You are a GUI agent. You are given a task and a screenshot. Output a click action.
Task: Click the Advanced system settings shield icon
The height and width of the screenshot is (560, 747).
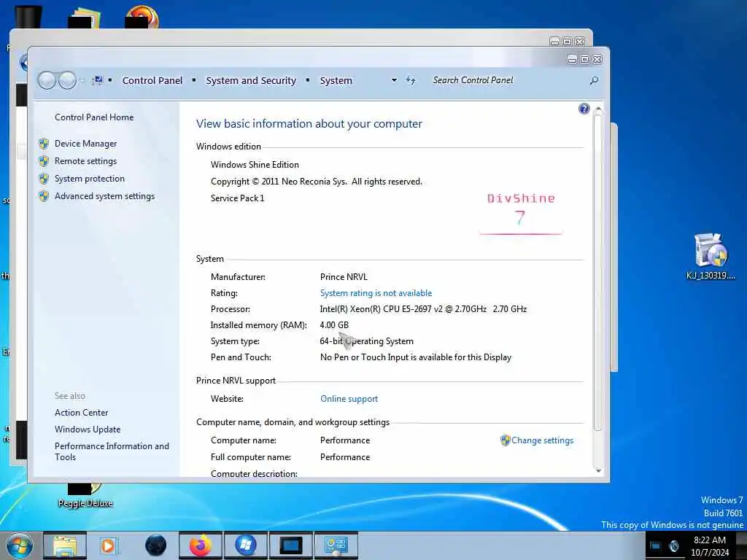[x=44, y=196]
